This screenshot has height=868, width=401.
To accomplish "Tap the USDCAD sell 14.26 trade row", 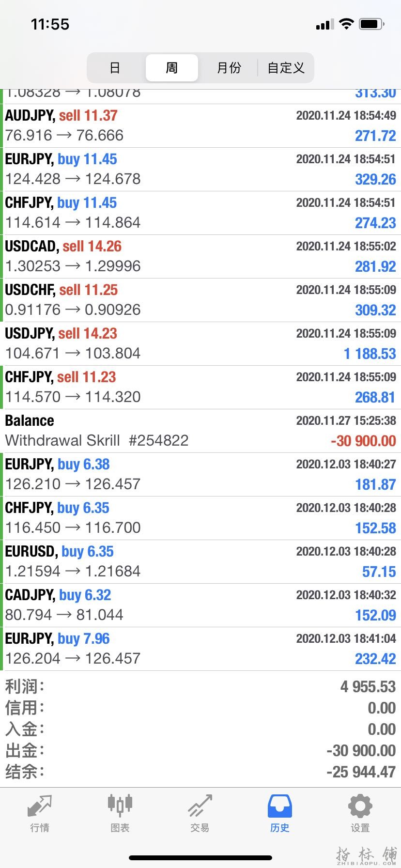I will (x=200, y=256).
